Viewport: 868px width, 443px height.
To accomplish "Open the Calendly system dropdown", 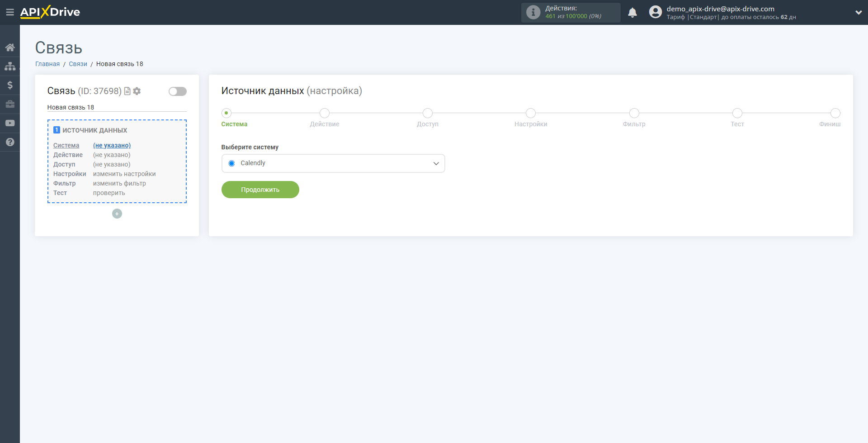I will pyautogui.click(x=333, y=163).
